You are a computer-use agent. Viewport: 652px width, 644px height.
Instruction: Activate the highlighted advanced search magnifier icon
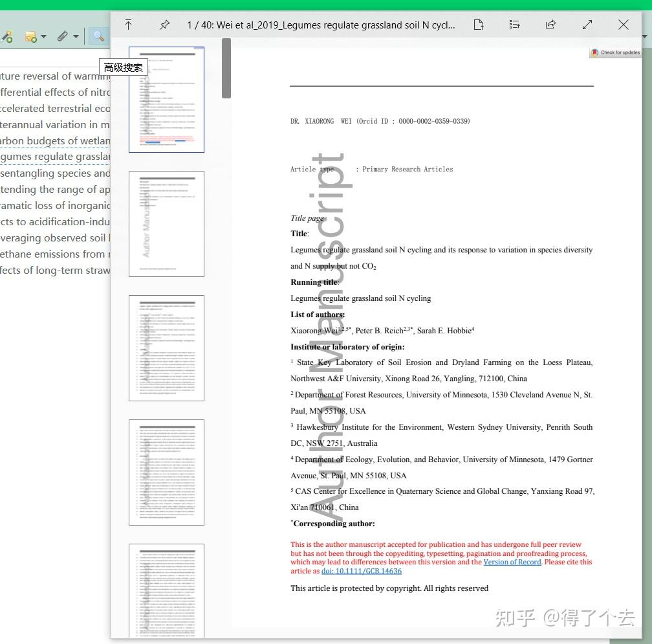click(x=98, y=36)
